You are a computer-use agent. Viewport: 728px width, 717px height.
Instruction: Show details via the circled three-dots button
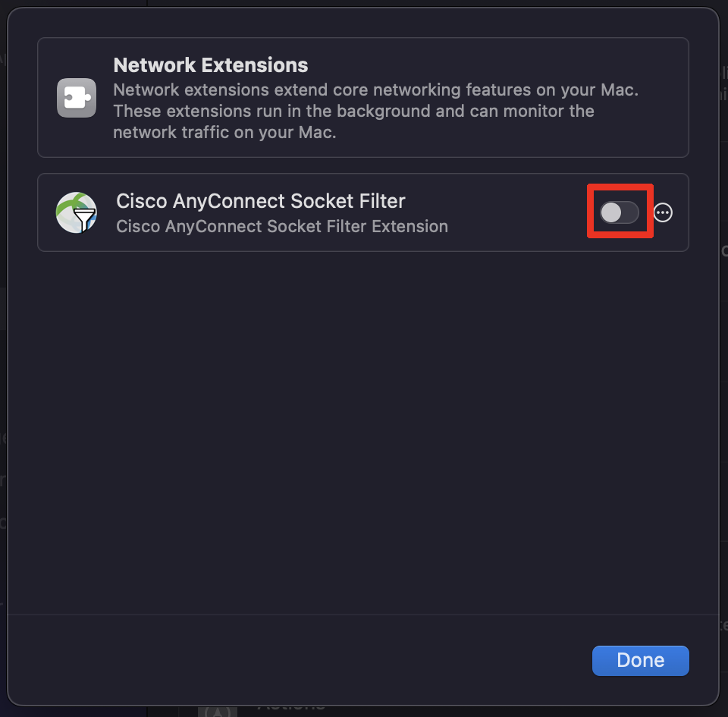click(x=663, y=213)
